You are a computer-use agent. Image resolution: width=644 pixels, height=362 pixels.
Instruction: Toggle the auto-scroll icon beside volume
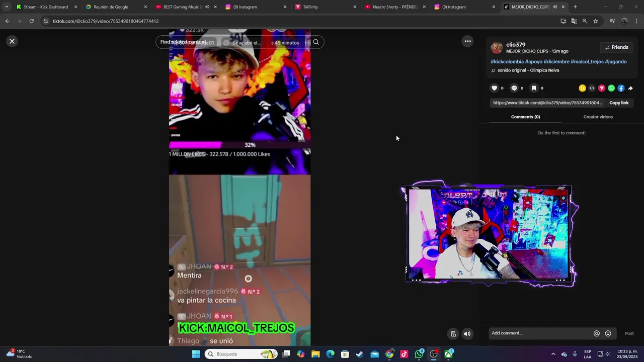coord(453,334)
